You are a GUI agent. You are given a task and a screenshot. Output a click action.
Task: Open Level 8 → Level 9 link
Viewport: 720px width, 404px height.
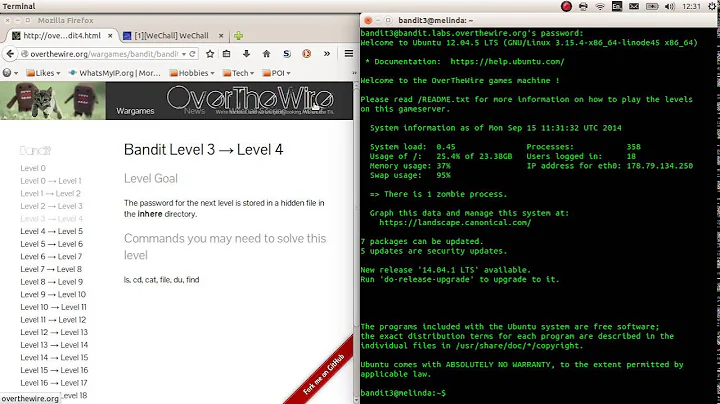[x=51, y=282]
